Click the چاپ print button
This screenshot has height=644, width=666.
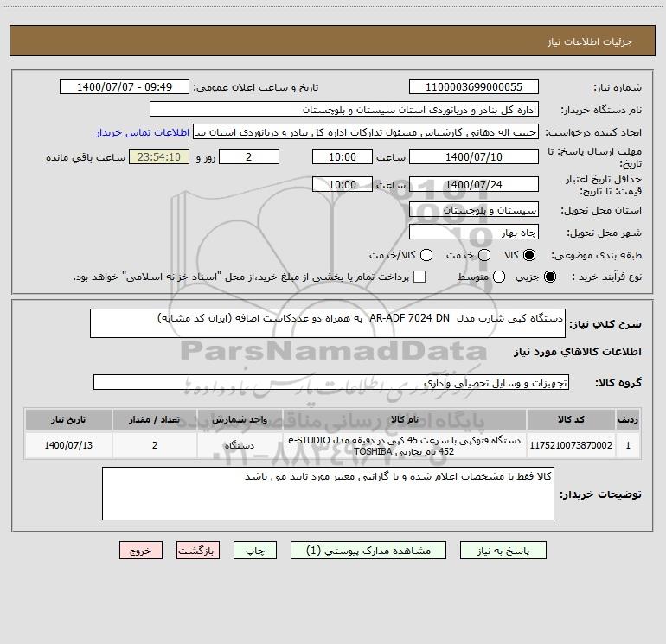tap(255, 551)
